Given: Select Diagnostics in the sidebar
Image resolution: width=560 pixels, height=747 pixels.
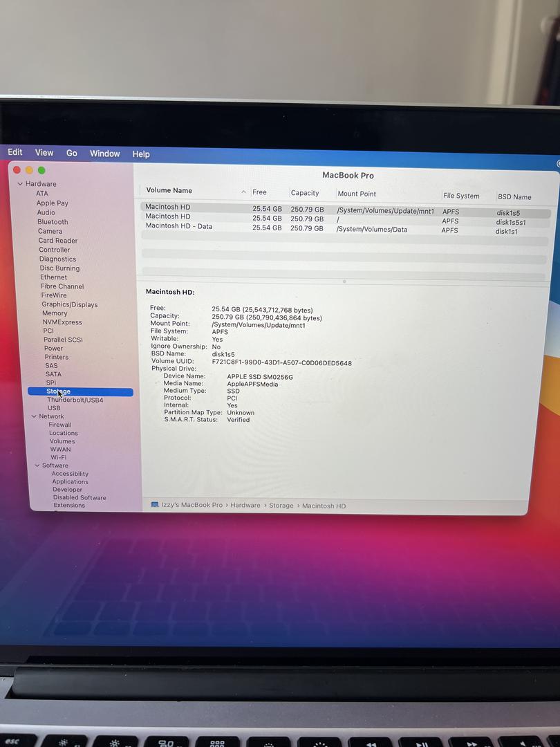Looking at the screenshot, I should point(57,259).
